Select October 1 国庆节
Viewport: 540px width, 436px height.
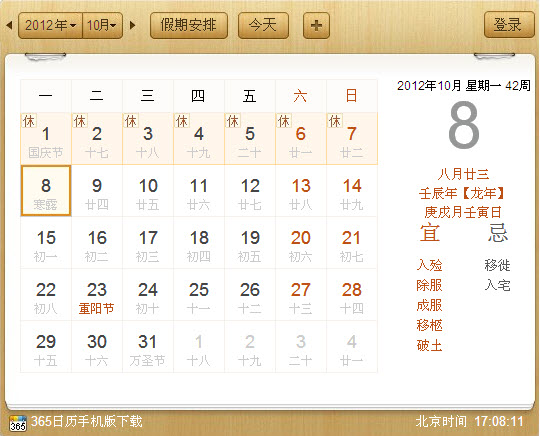click(46, 139)
